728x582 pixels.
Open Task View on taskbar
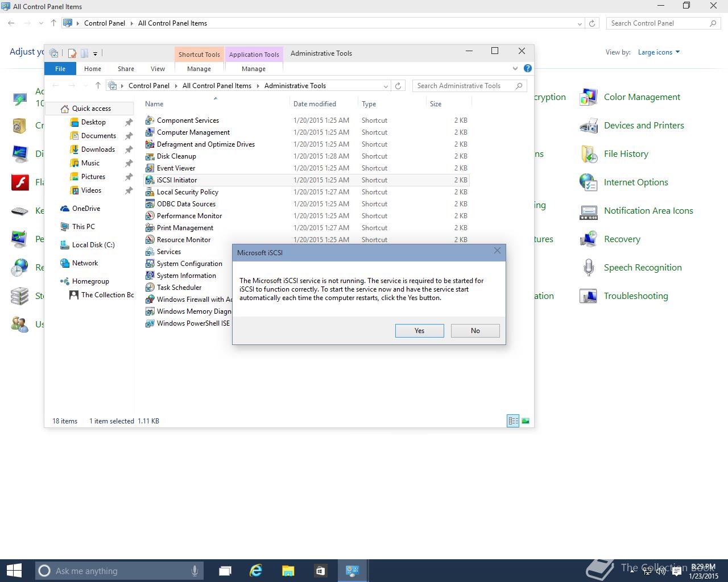[x=225, y=571]
